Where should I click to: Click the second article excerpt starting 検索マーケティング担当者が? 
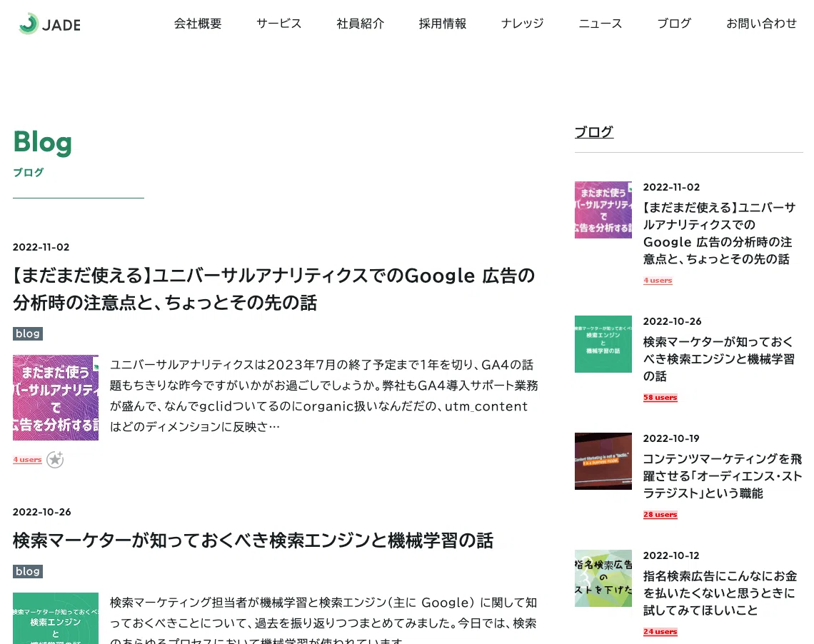[x=323, y=620]
